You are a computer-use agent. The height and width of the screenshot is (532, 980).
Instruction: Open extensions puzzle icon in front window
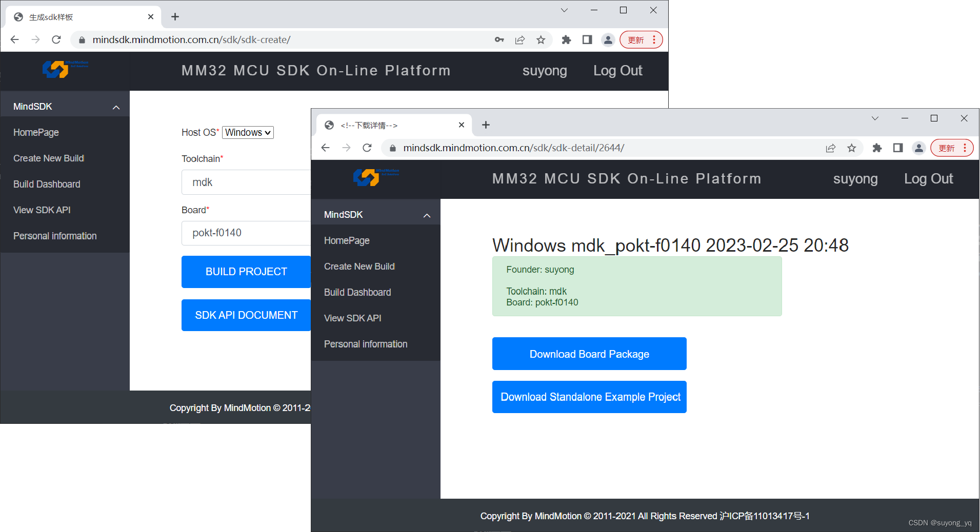[x=877, y=148]
